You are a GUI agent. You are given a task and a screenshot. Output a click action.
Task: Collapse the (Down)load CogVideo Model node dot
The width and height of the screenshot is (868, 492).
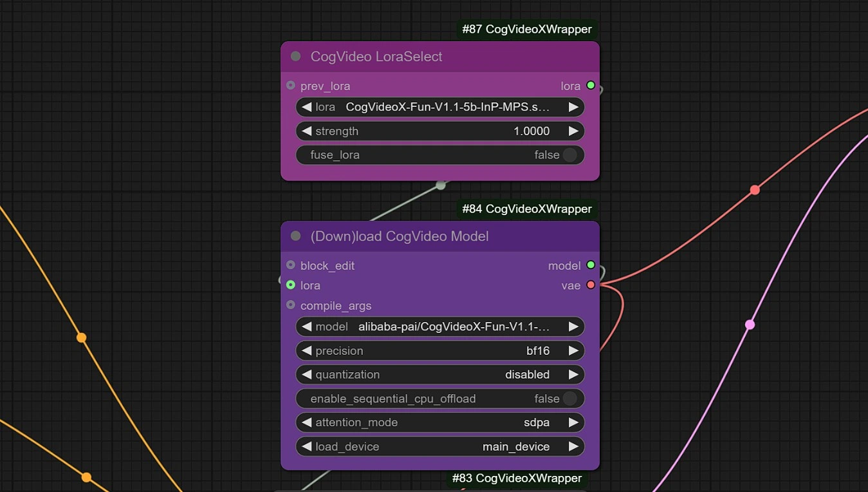tap(296, 236)
